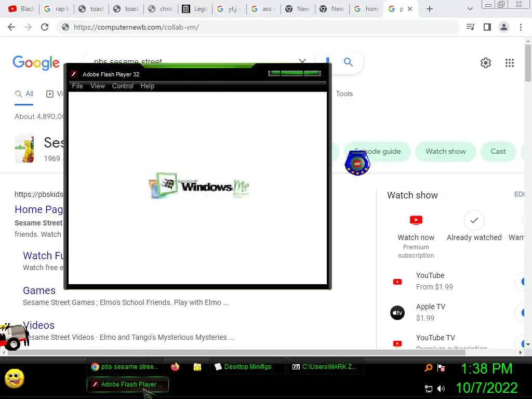Open the smiley face Start button
532x399 pixels.
click(14, 378)
